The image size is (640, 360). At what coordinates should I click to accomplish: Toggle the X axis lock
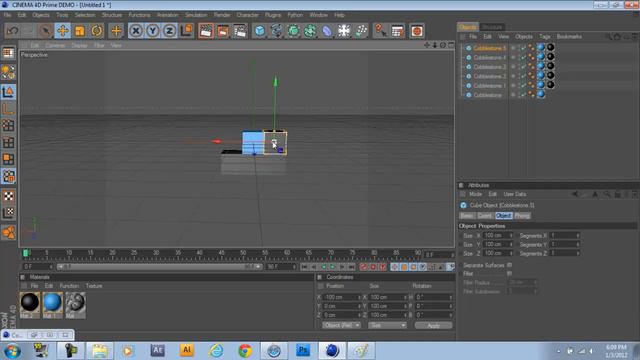(x=136, y=31)
